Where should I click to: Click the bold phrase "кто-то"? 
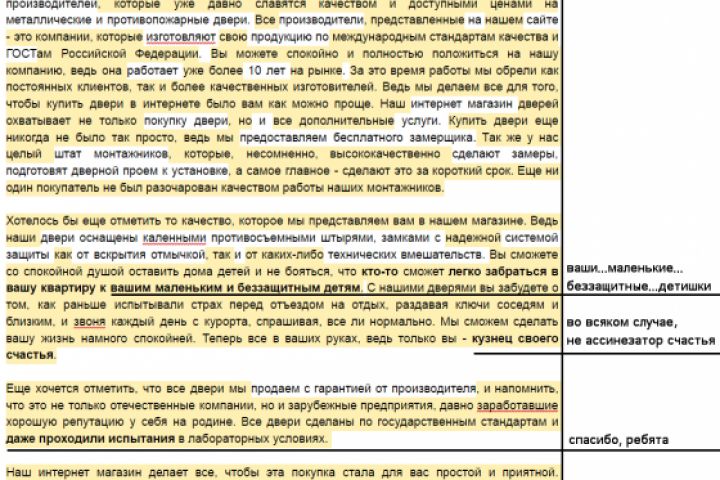[380, 271]
